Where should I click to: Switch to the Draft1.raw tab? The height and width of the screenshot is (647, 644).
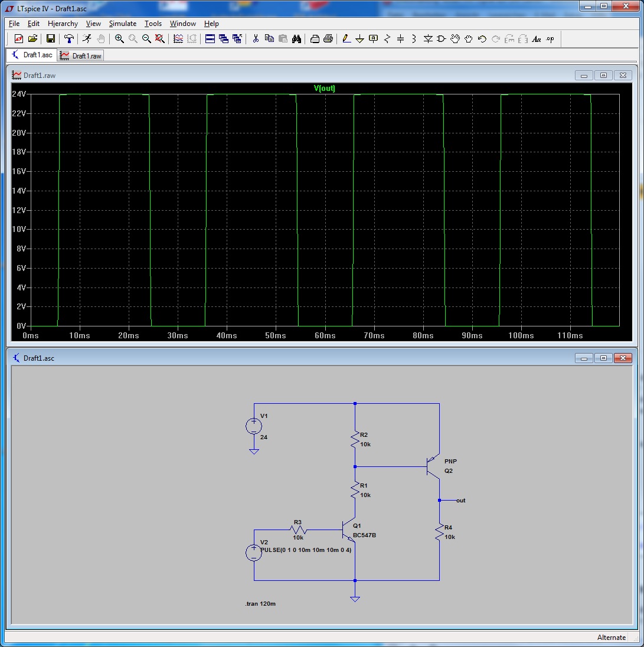tap(80, 55)
